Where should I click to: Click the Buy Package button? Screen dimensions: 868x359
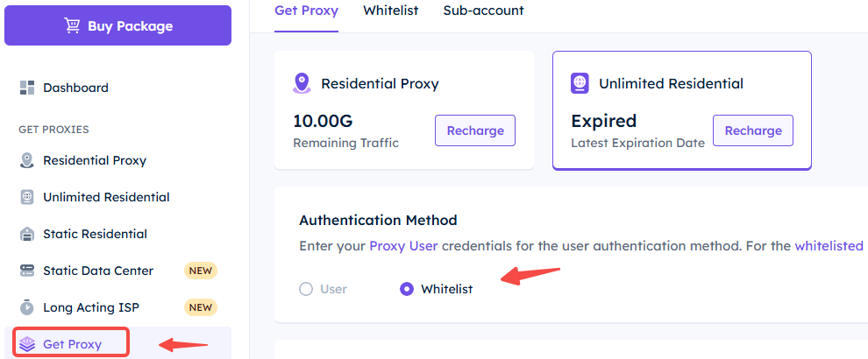[x=117, y=25]
